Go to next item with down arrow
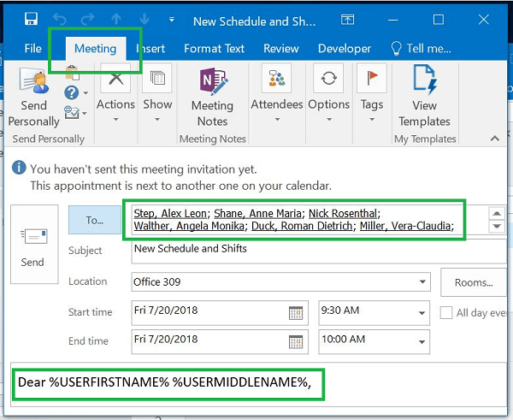 click(144, 20)
